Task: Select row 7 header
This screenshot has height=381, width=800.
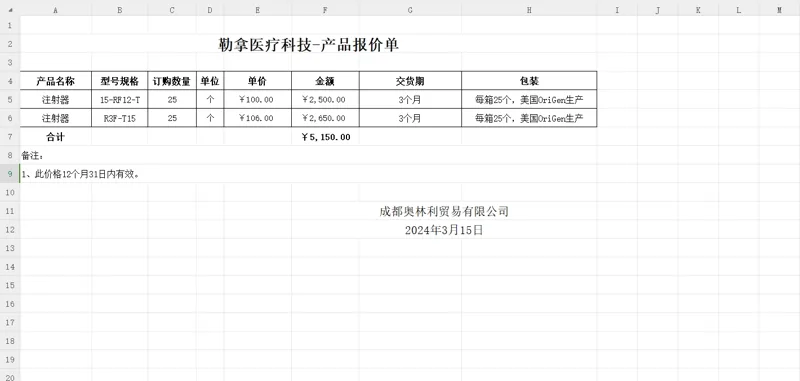Action: (10, 137)
